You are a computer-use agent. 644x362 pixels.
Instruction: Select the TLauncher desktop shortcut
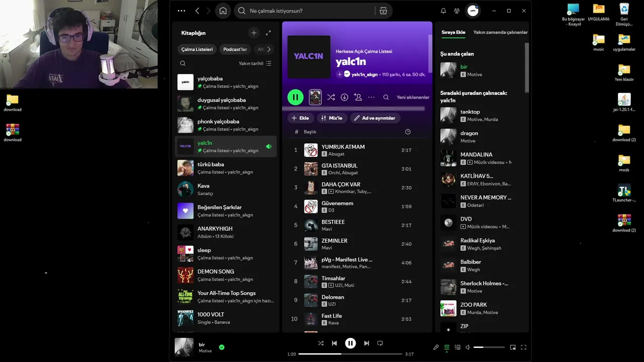(x=624, y=194)
